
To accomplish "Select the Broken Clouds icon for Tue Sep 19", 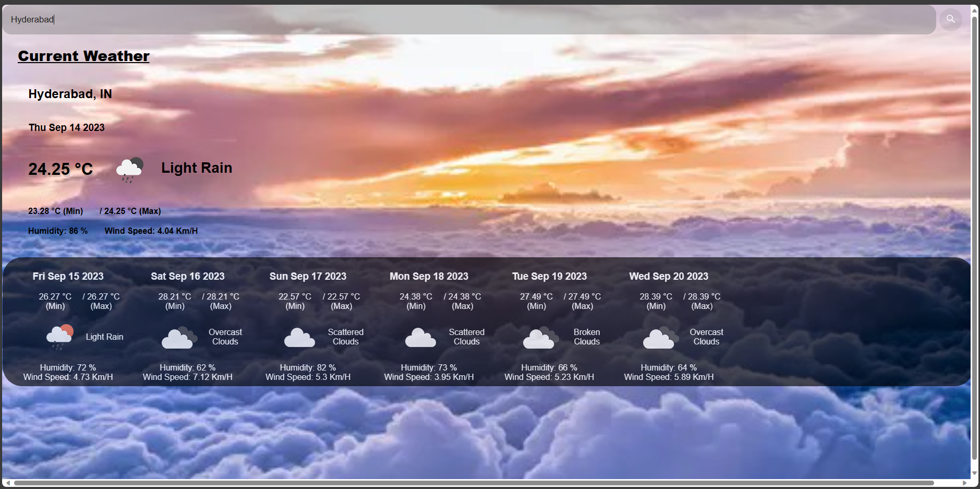I will pyautogui.click(x=539, y=338).
